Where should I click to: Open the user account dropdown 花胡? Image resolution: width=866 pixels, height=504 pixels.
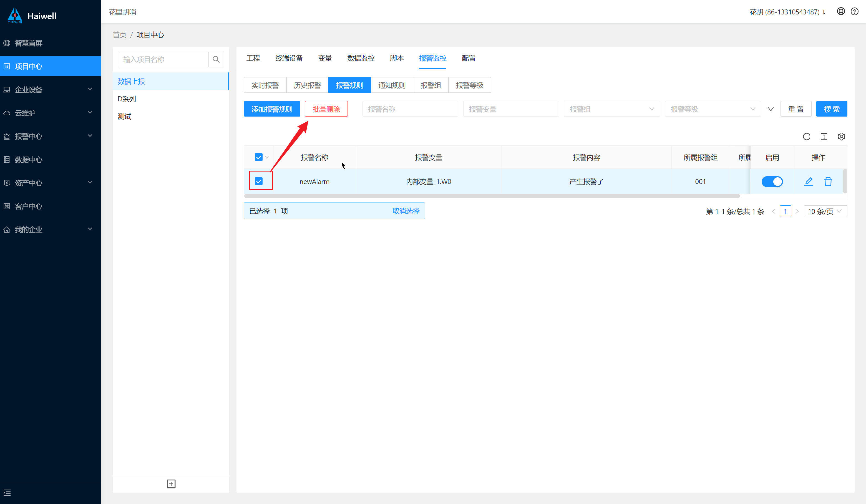tap(787, 12)
